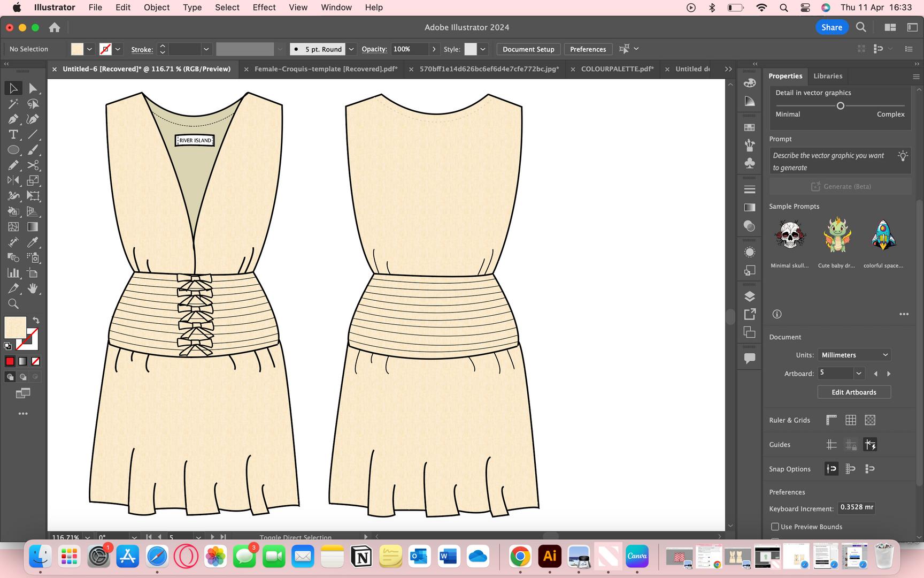
Task: Adjust the Detail in vector graphics slider
Action: [840, 106]
